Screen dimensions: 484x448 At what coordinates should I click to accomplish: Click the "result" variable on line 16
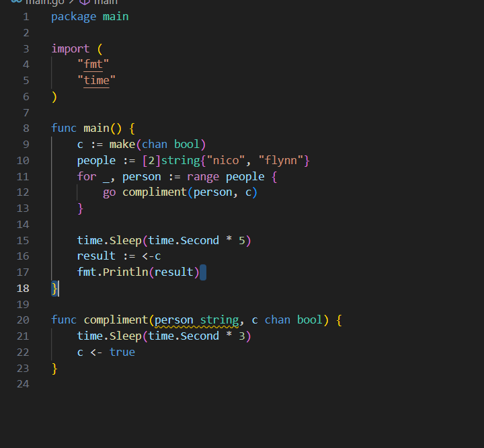pos(96,256)
